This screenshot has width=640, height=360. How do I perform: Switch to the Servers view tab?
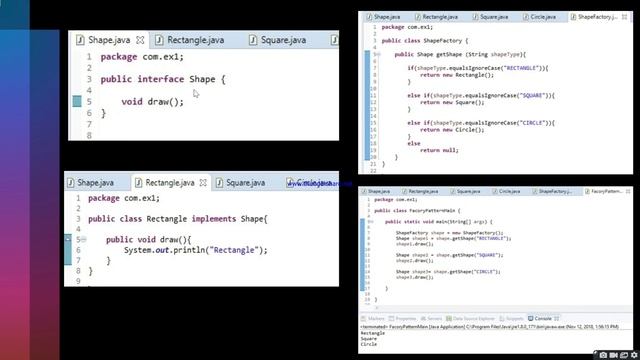tap(431, 318)
